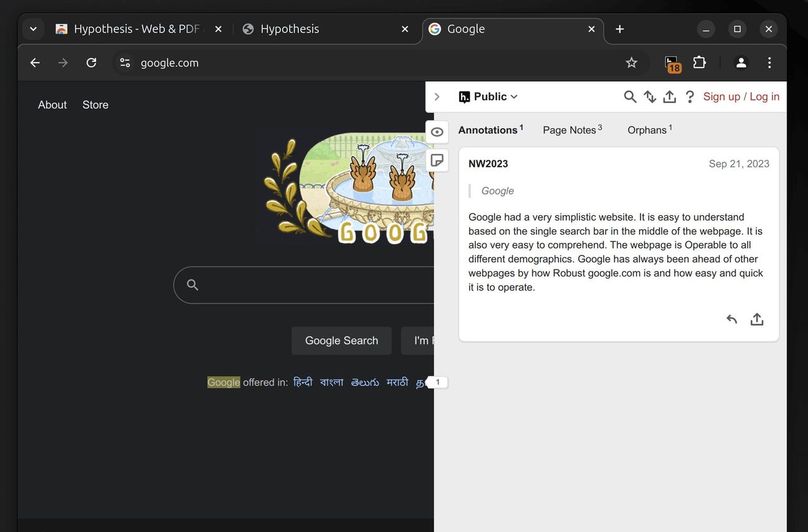Open the Google Store link
This screenshot has width=808, height=532.
[x=95, y=105]
